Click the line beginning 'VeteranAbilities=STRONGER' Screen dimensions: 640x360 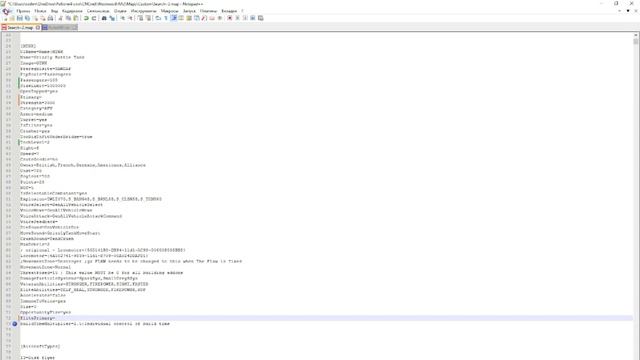(84, 284)
